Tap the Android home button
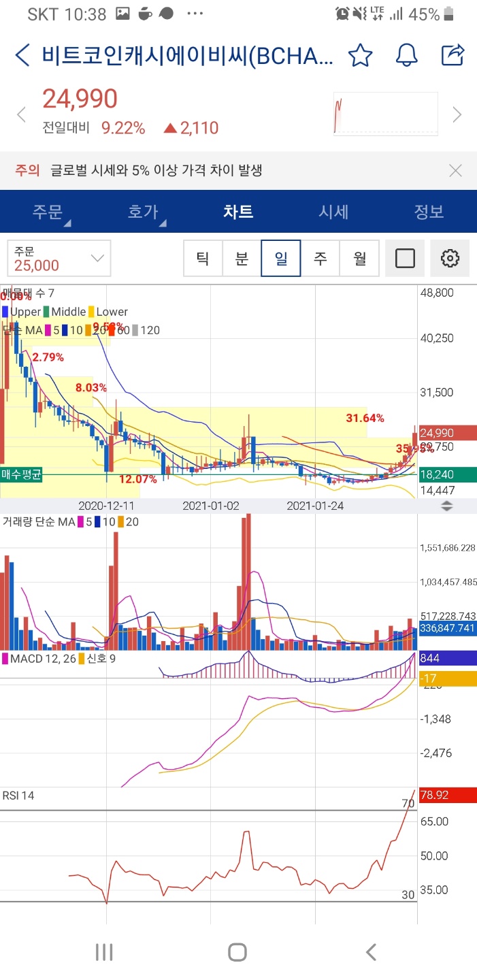 pos(237,951)
